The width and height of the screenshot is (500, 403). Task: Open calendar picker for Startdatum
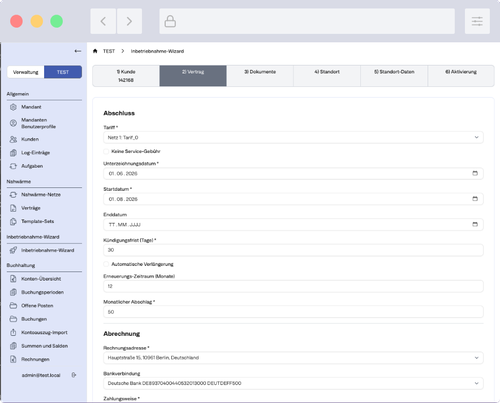[x=475, y=199]
